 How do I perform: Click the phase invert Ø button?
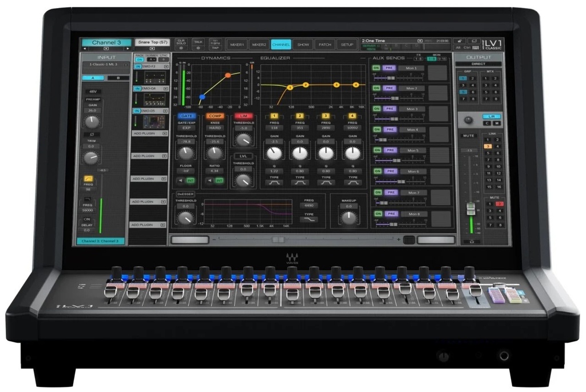pos(91,134)
